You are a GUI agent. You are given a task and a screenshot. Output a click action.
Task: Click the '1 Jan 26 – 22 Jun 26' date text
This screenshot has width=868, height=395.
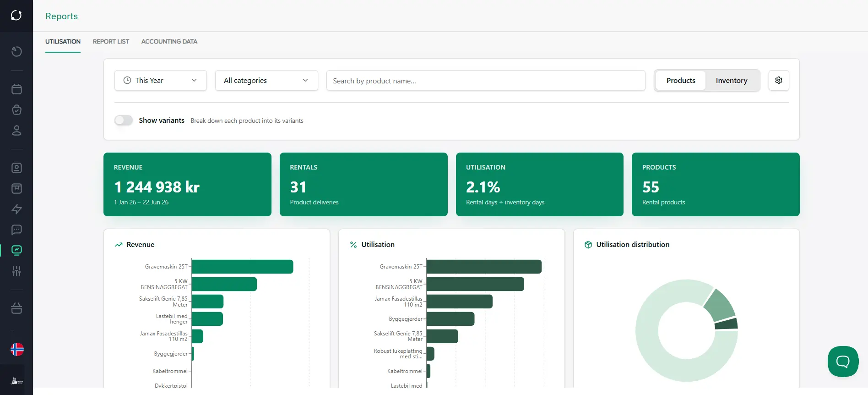click(141, 202)
